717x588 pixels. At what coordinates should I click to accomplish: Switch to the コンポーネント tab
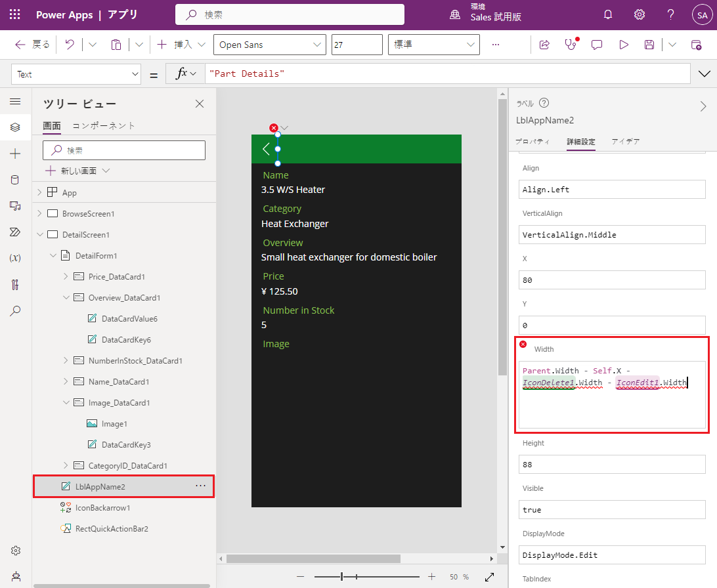[104, 125]
